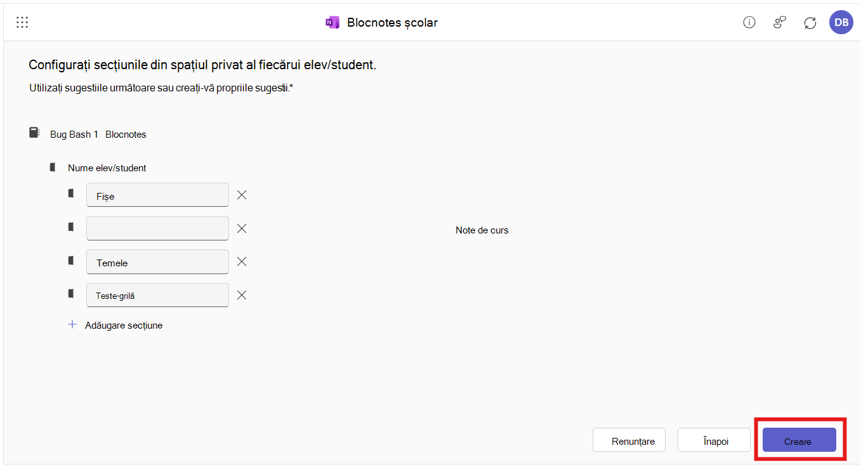Click the refresh sync icon
Viewport: 868px width, 467px height.
(810, 23)
